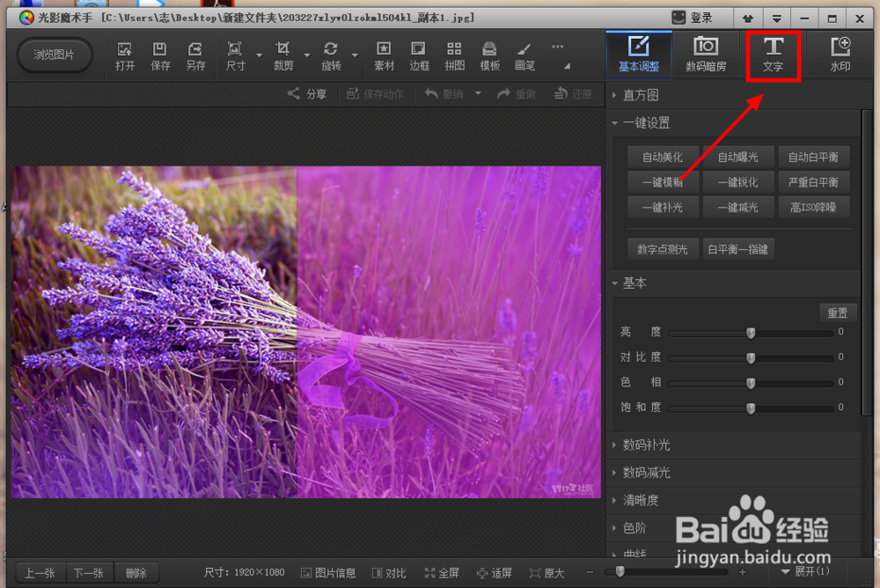Click the skin shirt icon in title bar
The height and width of the screenshot is (588, 880).
747,18
